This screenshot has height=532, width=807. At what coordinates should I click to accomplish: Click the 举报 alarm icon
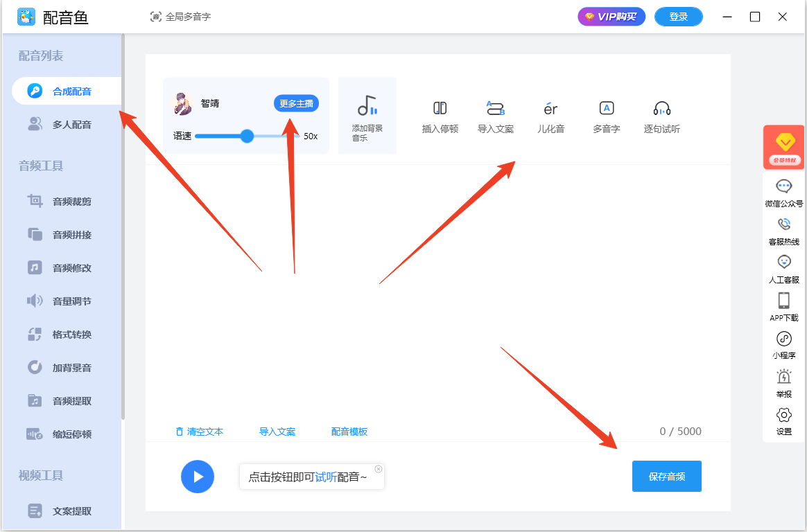pyautogui.click(x=784, y=377)
